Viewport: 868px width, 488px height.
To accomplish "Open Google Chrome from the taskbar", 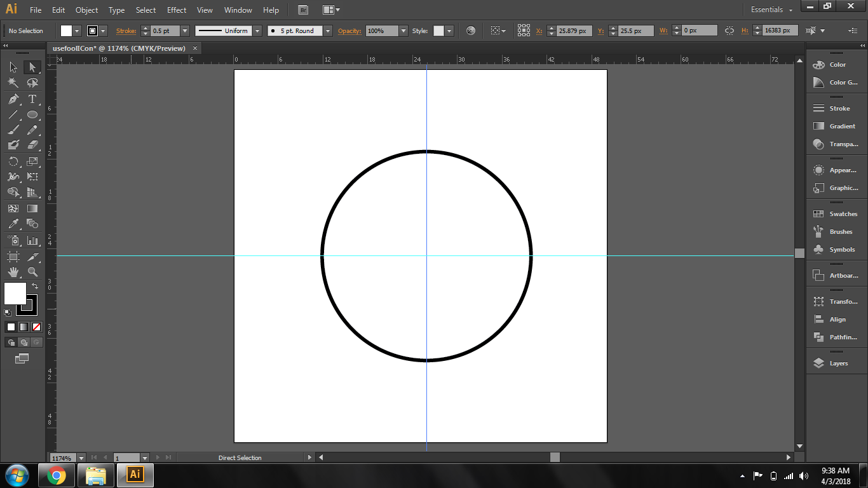I will point(56,475).
